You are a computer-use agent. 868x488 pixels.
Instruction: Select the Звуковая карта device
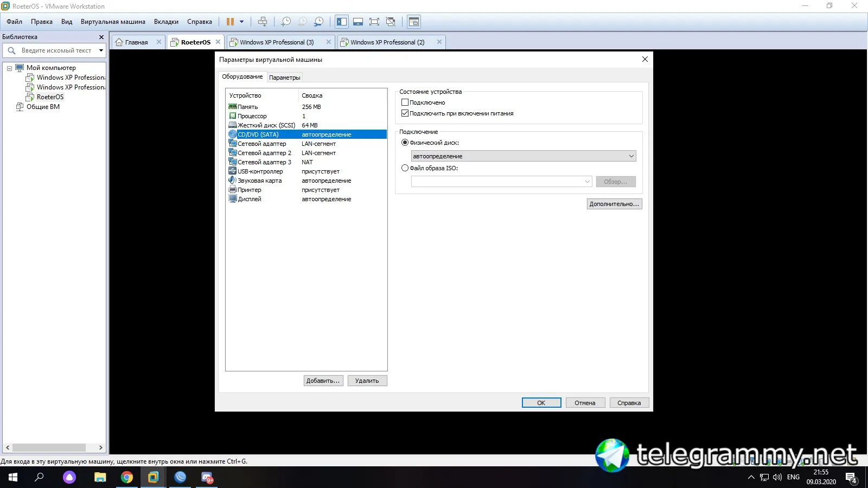point(307,181)
